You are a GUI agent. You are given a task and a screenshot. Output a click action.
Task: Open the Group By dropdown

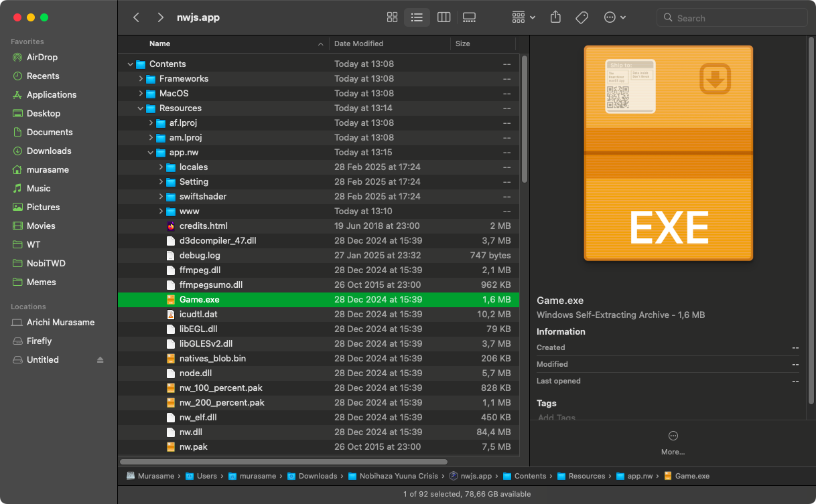click(x=523, y=18)
